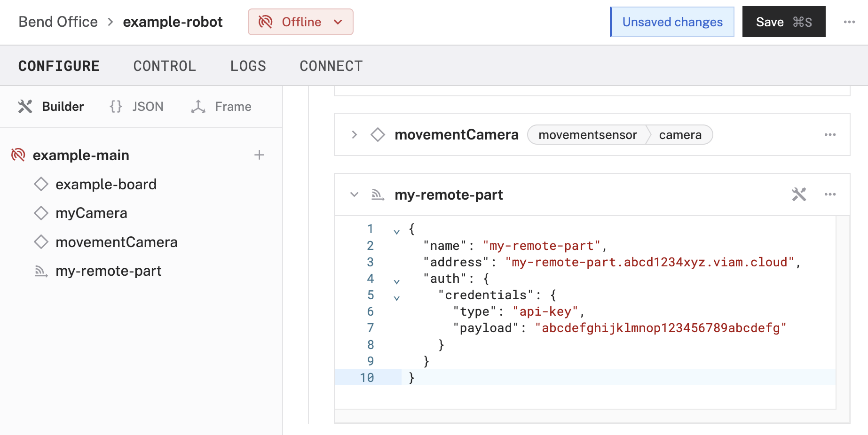The image size is (868, 435).
Task: Click the wrench builder icon on my-remote-part card
Action: click(799, 194)
